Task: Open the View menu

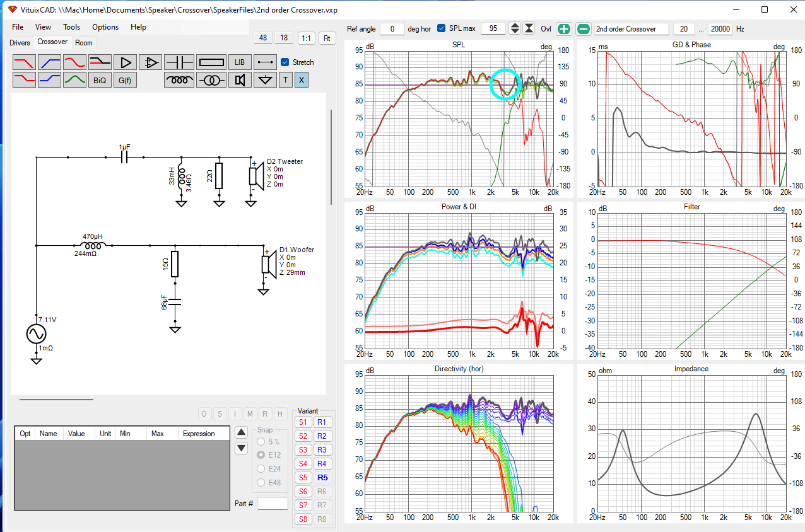Action: tap(44, 27)
